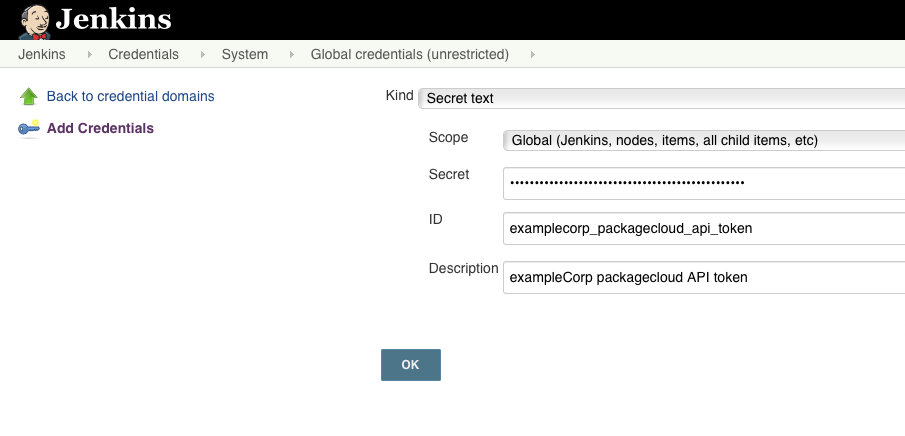The width and height of the screenshot is (905, 436).
Task: Click the Kind field label
Action: point(399,96)
